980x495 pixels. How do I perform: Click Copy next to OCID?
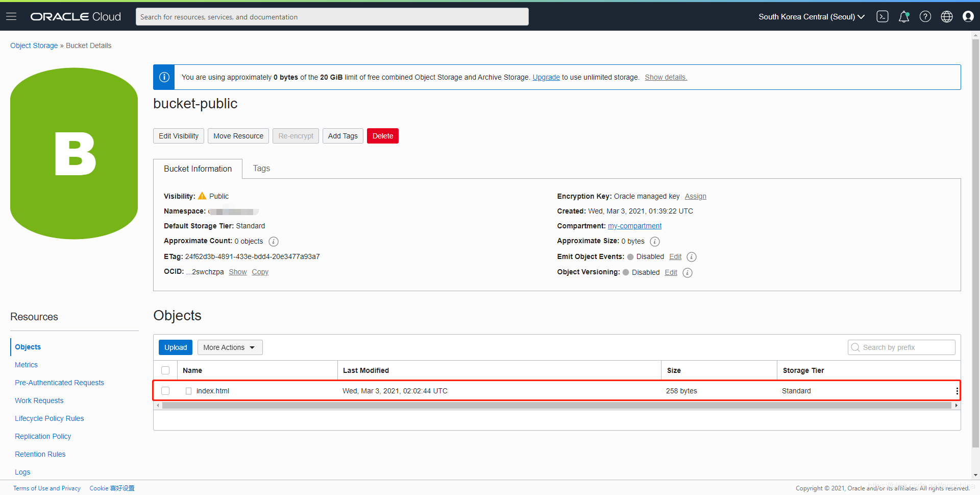click(260, 272)
